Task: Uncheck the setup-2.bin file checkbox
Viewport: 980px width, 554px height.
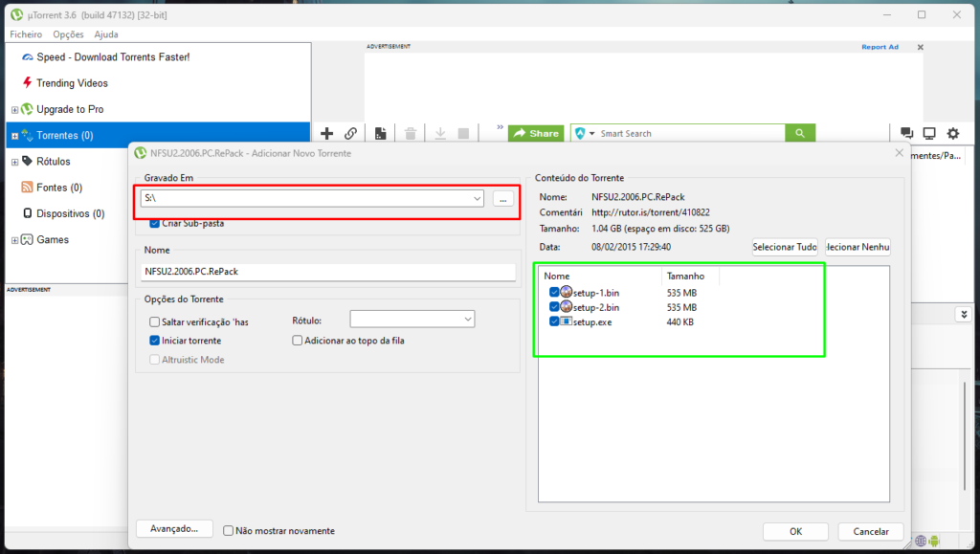Action: 554,307
